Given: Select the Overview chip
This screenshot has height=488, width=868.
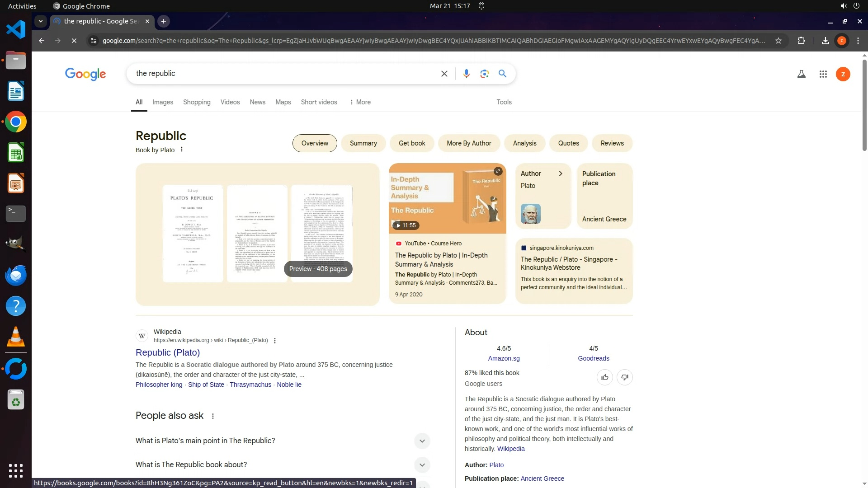Looking at the screenshot, I should (315, 143).
